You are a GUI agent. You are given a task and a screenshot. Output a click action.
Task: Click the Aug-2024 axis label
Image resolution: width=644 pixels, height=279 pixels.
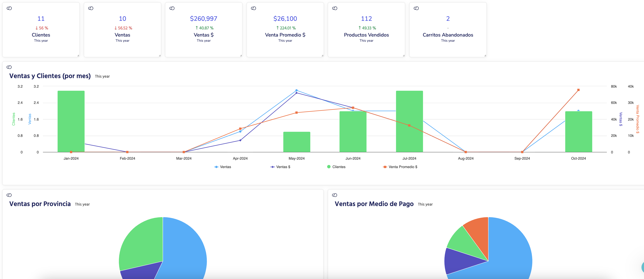[x=466, y=158]
